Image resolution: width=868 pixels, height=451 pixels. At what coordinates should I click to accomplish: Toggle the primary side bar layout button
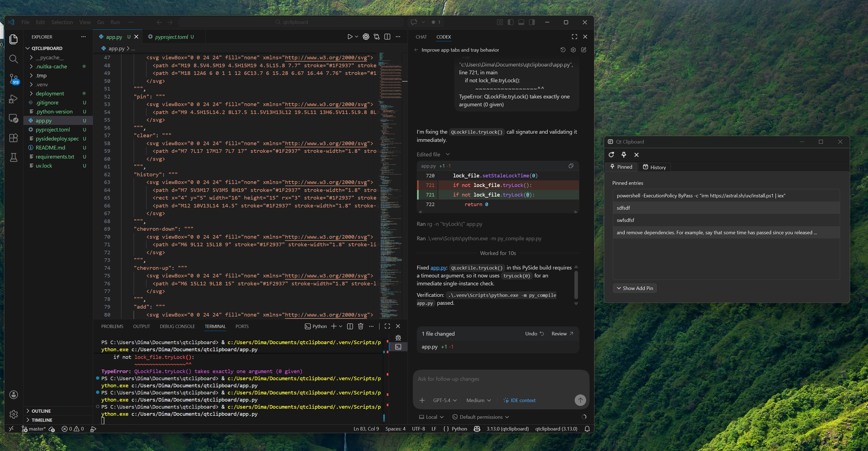510,22
